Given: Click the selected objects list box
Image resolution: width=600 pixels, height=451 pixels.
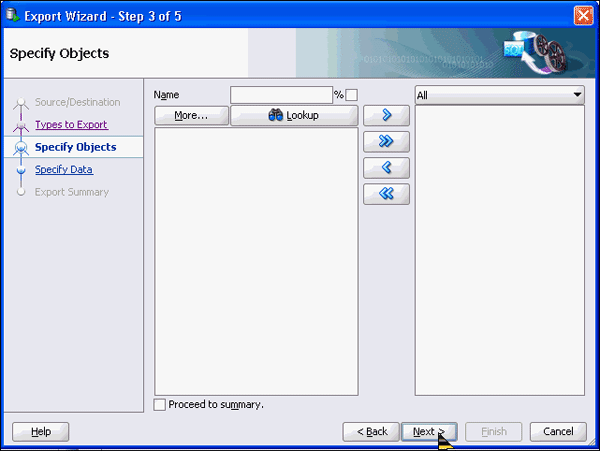Looking at the screenshot, I should pos(500,251).
